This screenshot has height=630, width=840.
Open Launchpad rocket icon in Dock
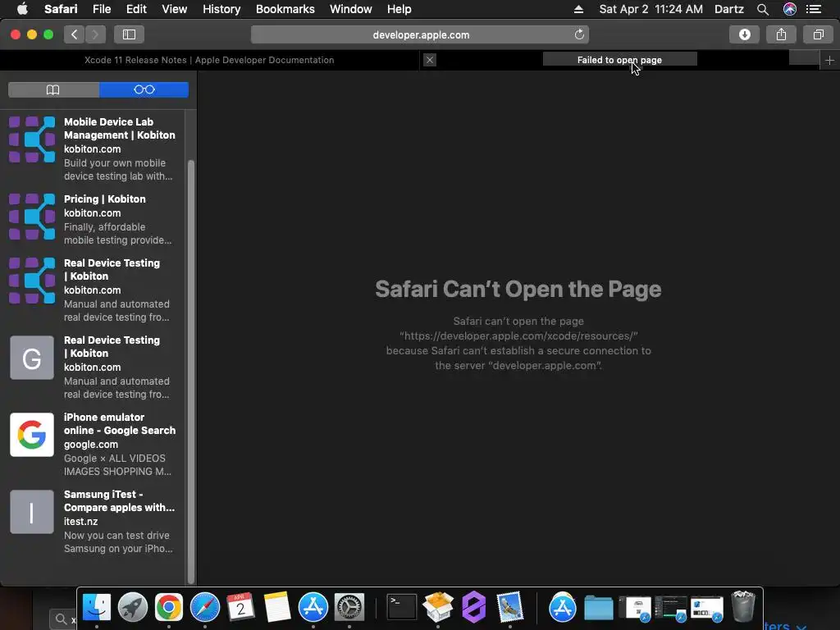pos(133,607)
